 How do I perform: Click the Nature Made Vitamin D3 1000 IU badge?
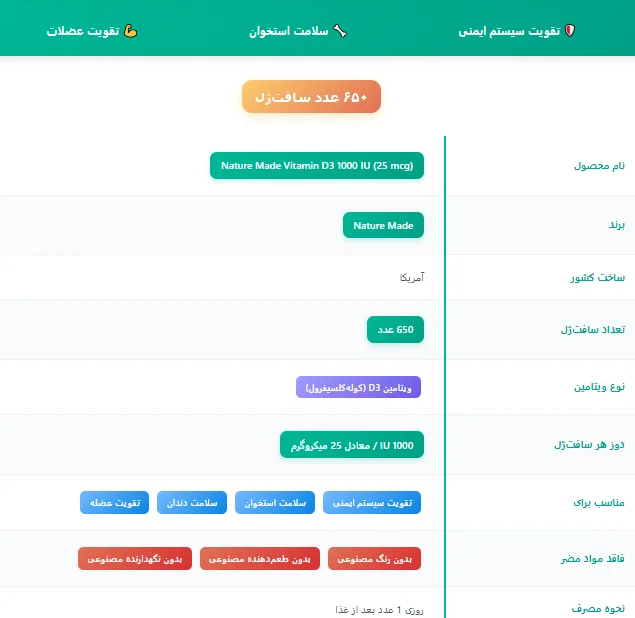tap(317, 166)
